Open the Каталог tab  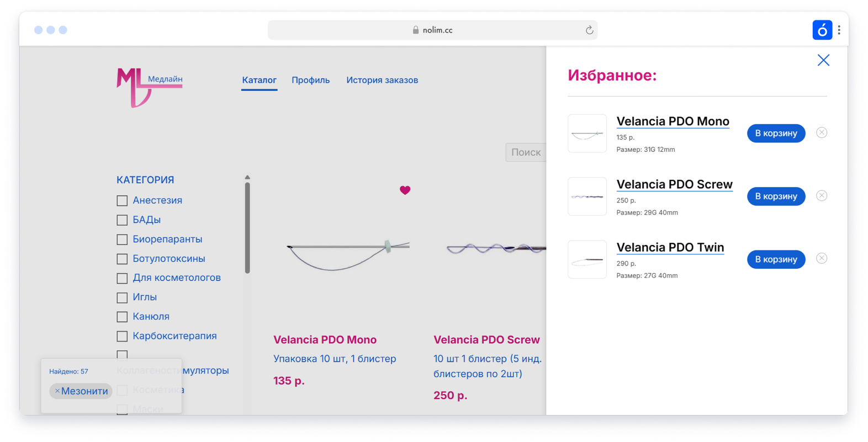click(x=259, y=80)
